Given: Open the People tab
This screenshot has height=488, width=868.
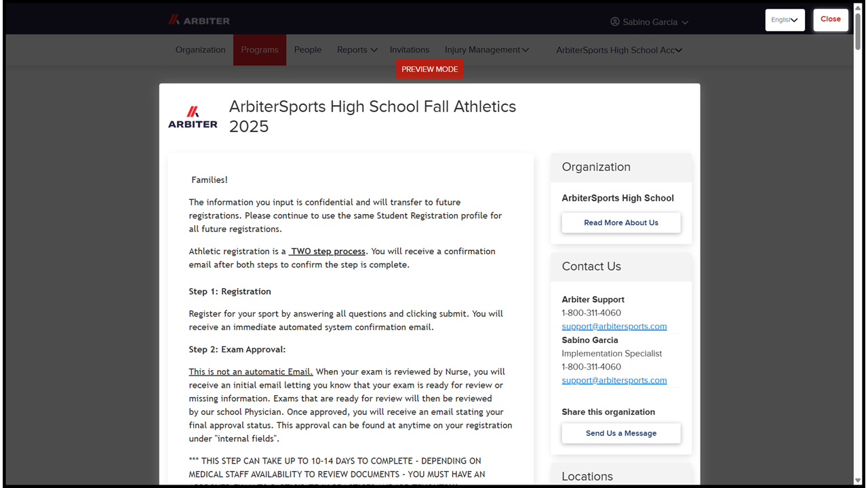Looking at the screenshot, I should 308,49.
